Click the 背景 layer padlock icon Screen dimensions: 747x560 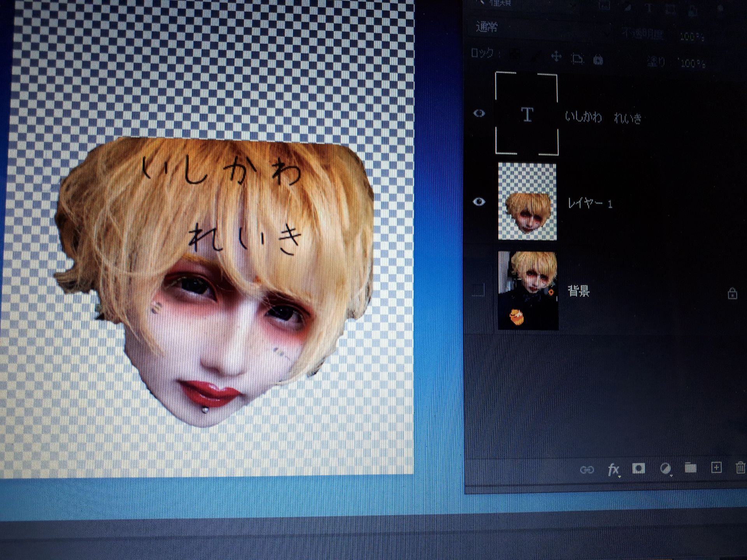point(732,294)
